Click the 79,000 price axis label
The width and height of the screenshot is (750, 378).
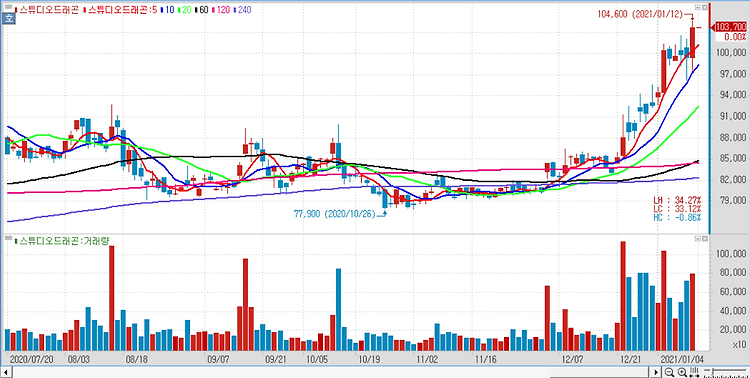(x=734, y=201)
